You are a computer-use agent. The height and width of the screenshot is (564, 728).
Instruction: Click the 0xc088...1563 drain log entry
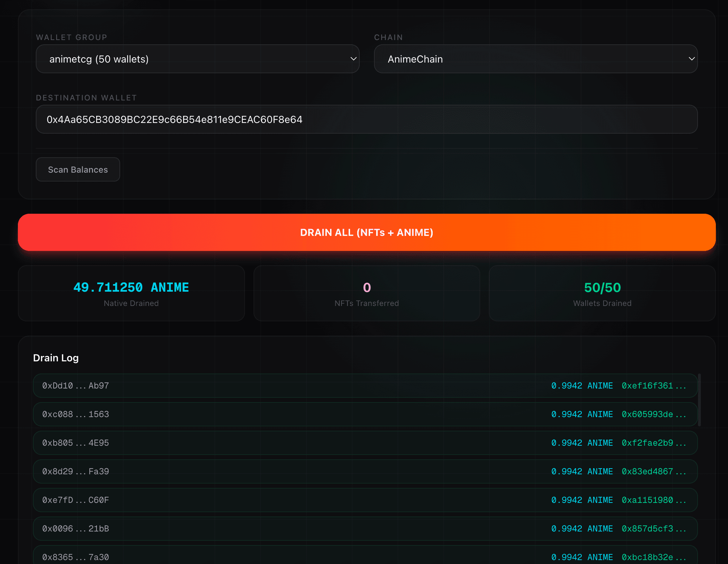(365, 414)
